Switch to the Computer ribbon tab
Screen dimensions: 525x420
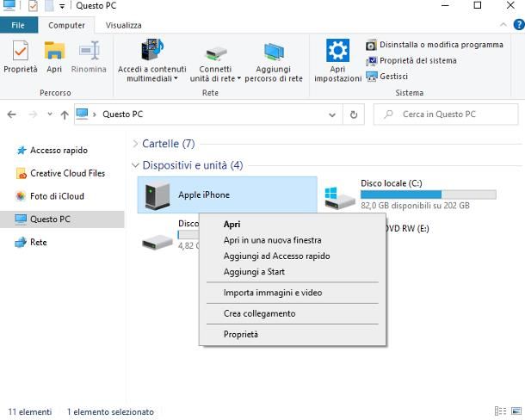[x=66, y=25]
